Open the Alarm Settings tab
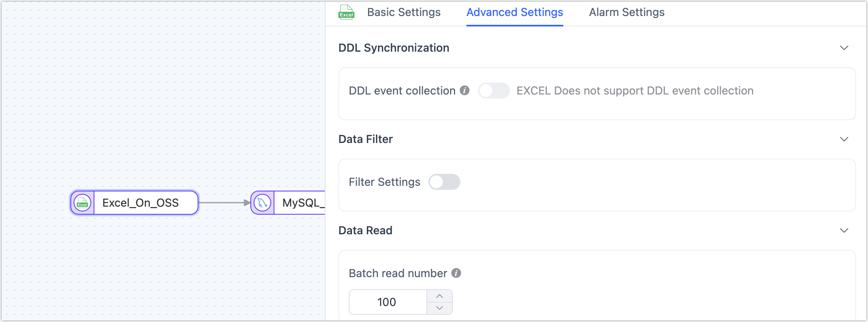868x322 pixels. [626, 12]
